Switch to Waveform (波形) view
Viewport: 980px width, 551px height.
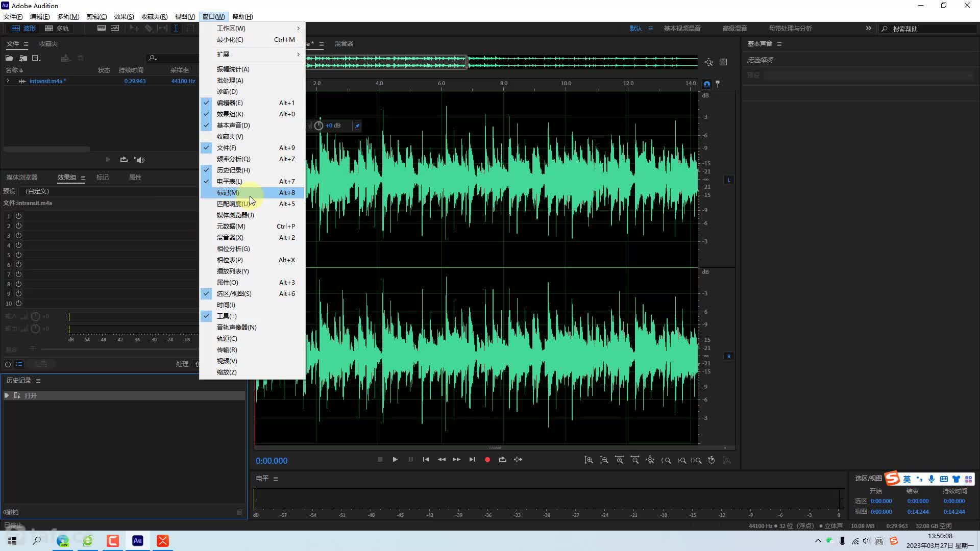(24, 29)
